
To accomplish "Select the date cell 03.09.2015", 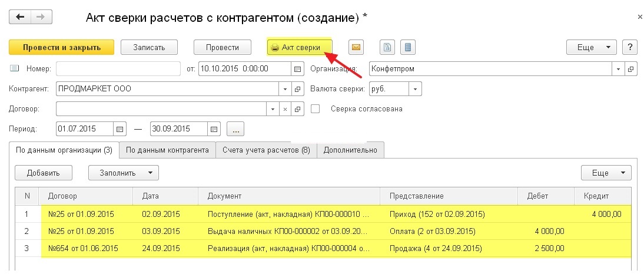I will coord(165,232).
